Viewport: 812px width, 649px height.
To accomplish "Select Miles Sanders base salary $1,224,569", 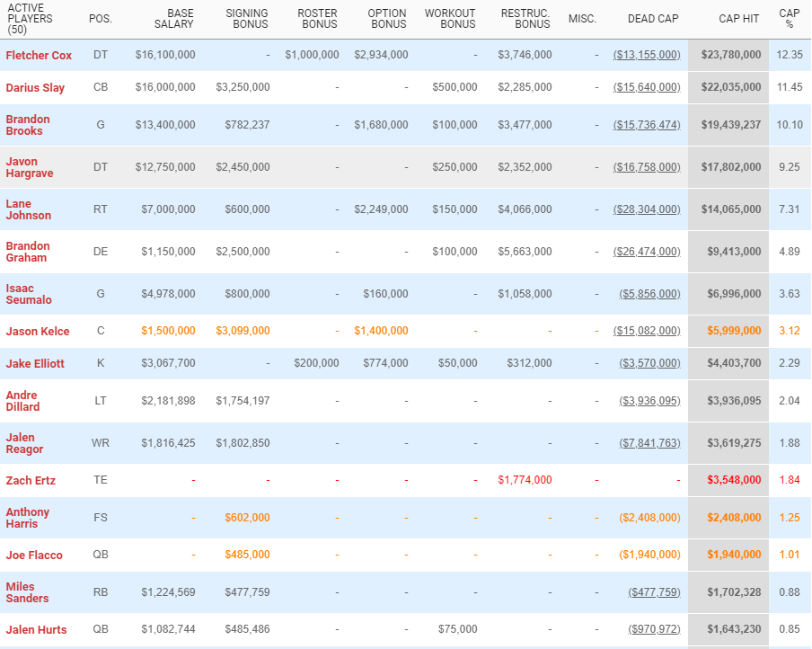I will click(x=168, y=592).
